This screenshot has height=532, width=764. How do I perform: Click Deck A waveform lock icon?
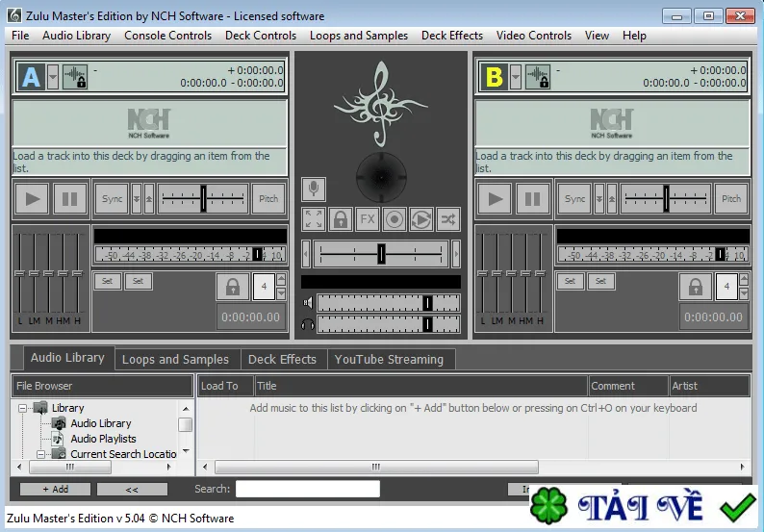75,77
